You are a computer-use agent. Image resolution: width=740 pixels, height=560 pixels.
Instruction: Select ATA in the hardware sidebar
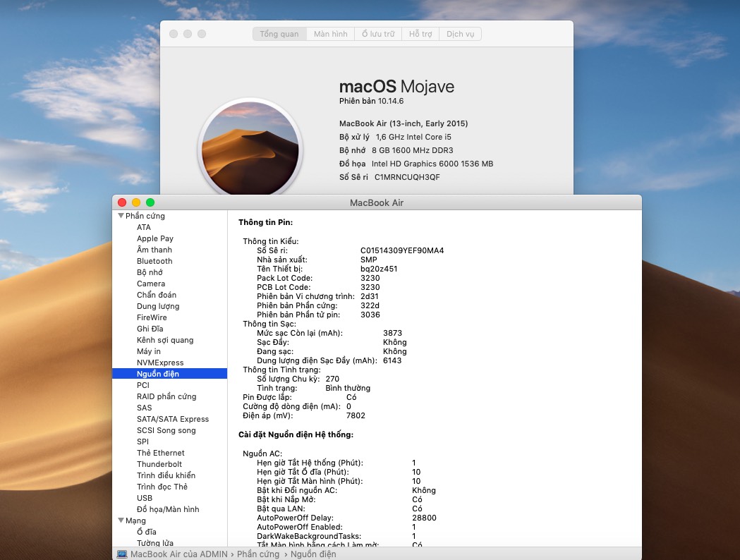[144, 227]
